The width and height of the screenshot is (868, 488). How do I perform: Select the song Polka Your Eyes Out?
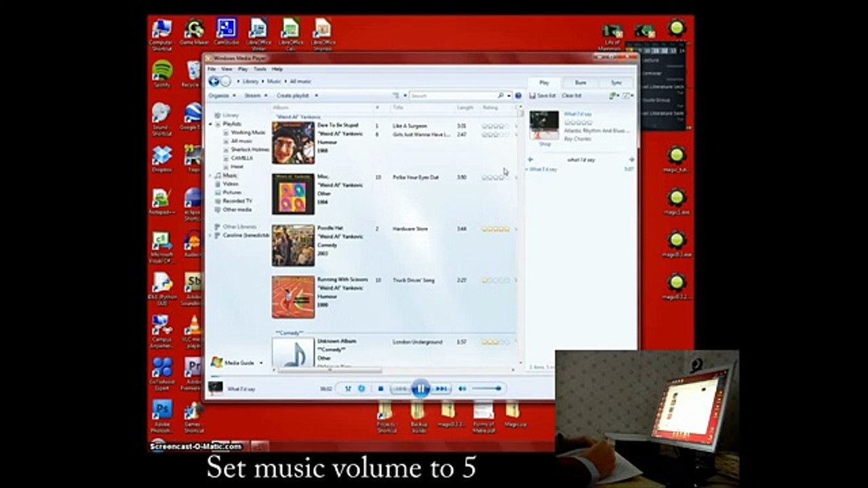pos(416,178)
